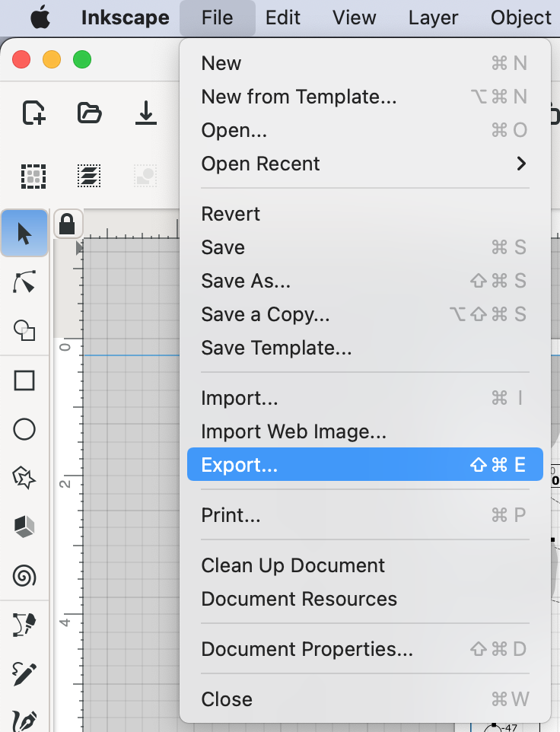
Task: Open the Inkscape application menu
Action: click(125, 18)
